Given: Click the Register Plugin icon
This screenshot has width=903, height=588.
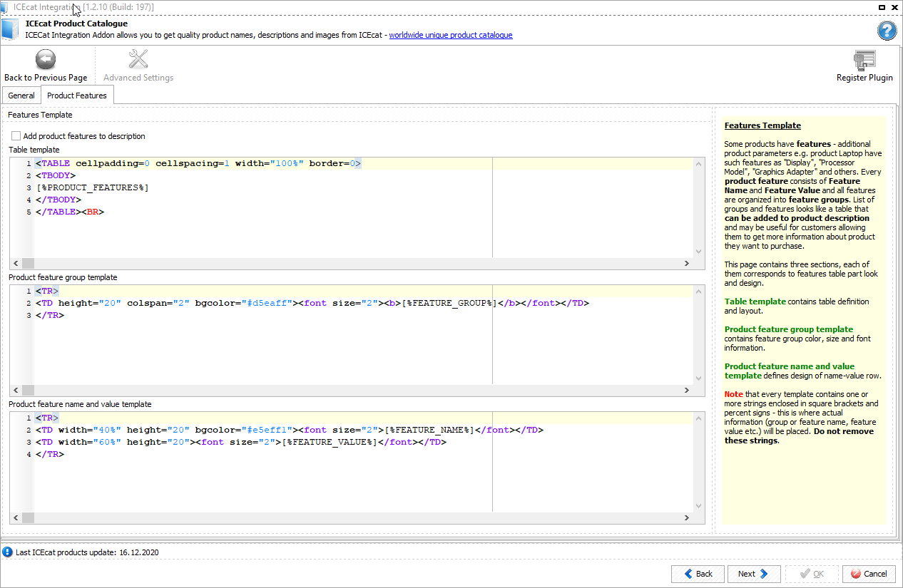Looking at the screenshot, I should pyautogui.click(x=864, y=60).
